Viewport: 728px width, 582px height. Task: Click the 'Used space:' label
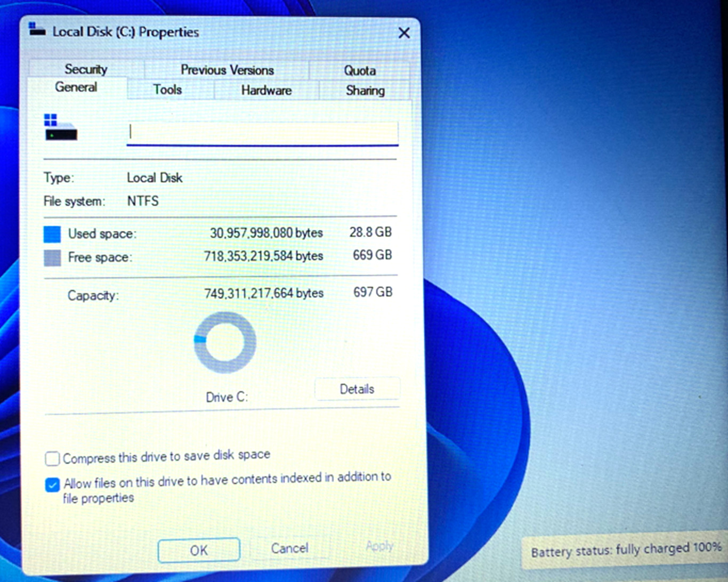102,233
